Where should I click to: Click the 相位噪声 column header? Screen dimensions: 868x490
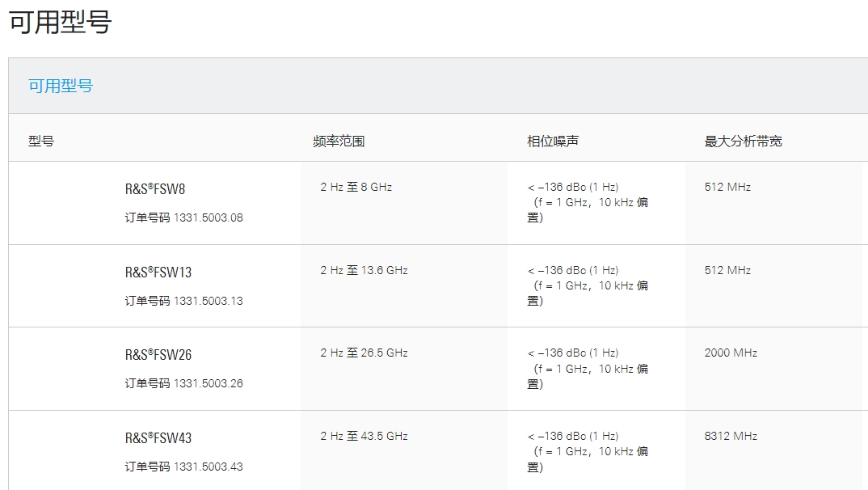pyautogui.click(x=553, y=142)
